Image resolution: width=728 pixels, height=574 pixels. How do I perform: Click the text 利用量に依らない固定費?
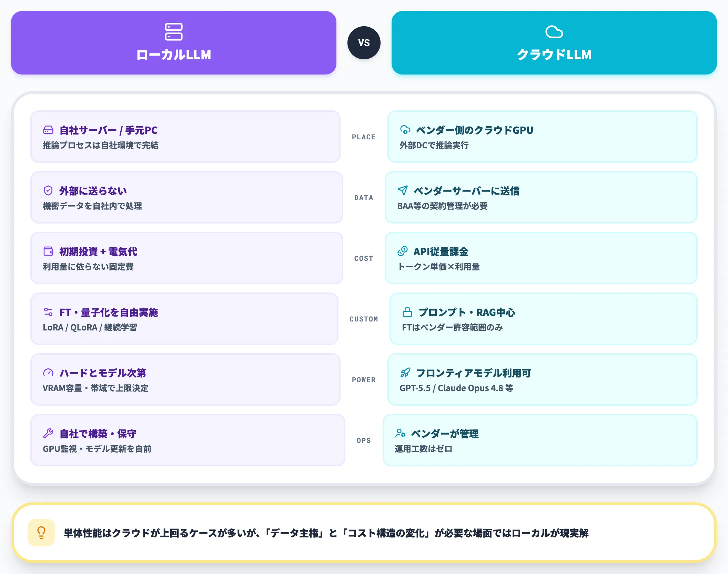point(88,267)
